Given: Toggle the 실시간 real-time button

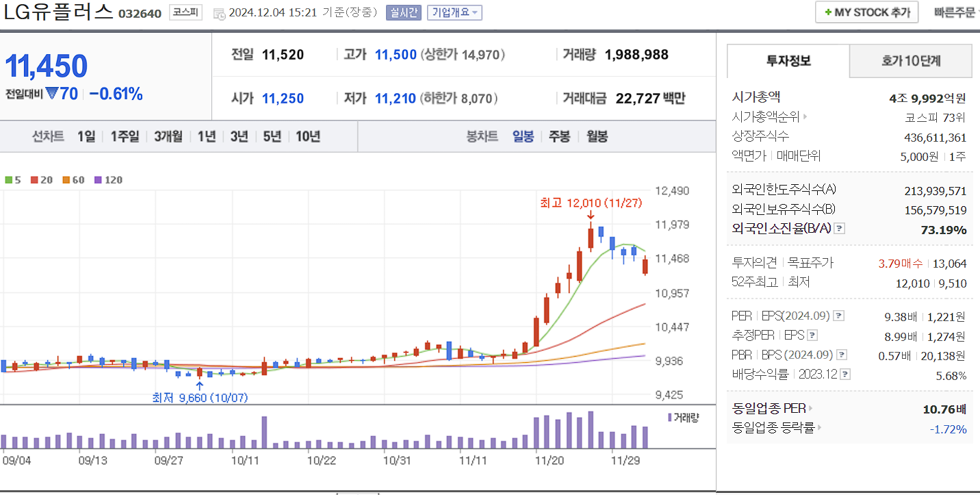Looking at the screenshot, I should click(x=404, y=12).
